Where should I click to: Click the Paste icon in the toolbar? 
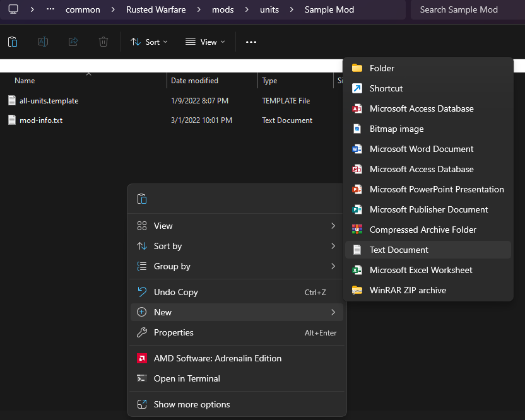(13, 42)
